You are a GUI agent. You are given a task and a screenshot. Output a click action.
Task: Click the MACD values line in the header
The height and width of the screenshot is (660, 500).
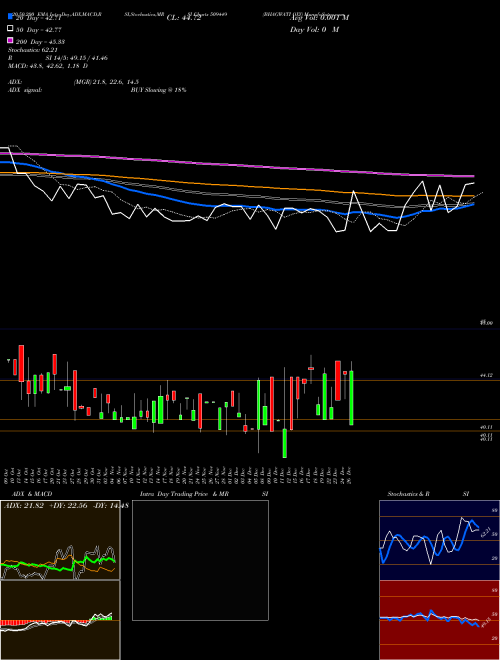(x=48, y=66)
